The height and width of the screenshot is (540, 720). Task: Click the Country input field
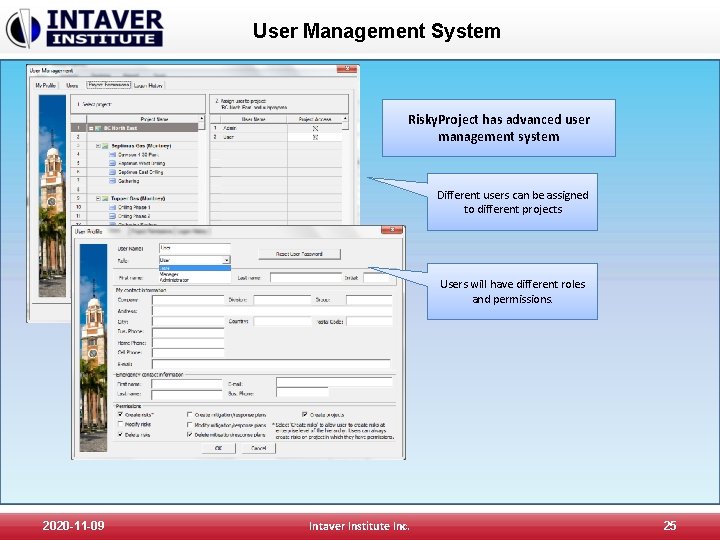(282, 321)
